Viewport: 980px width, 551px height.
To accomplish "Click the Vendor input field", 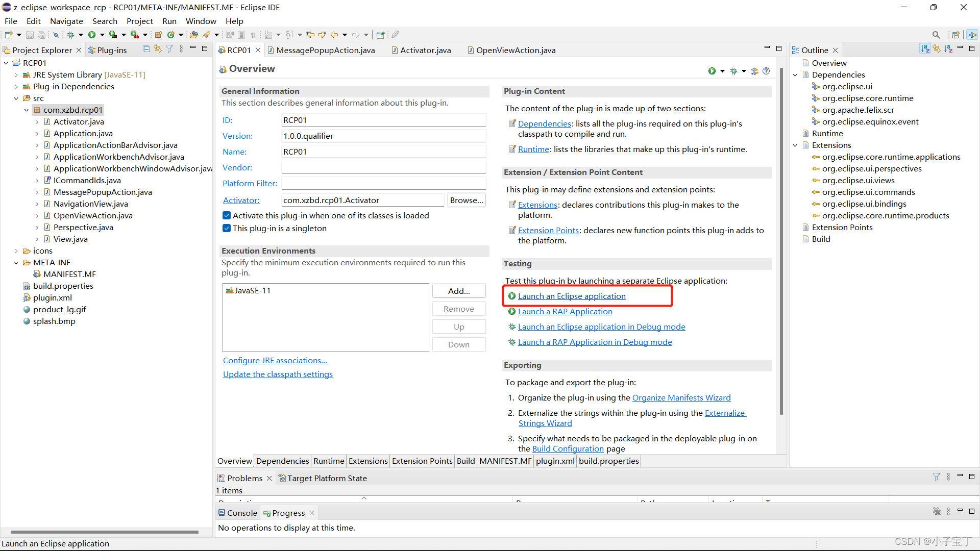I will (x=383, y=167).
